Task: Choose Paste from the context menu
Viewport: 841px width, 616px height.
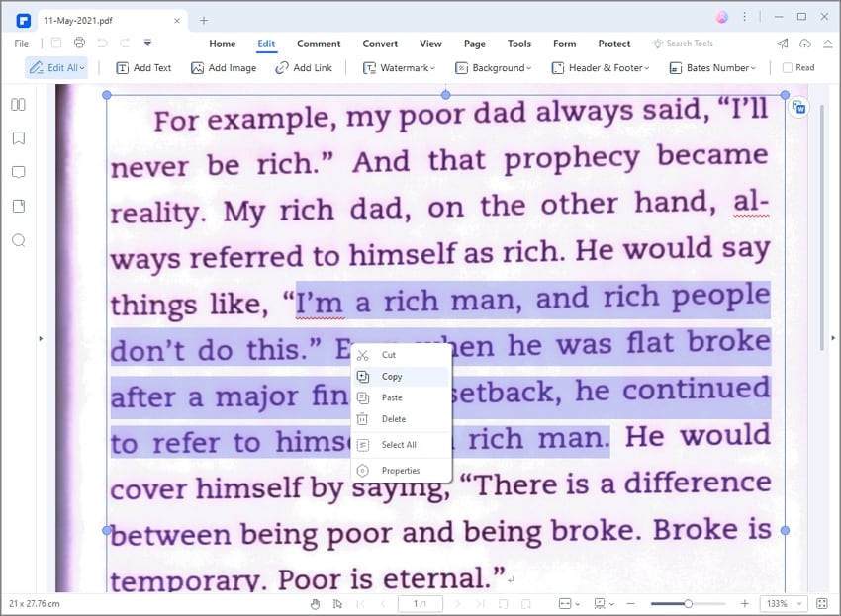Action: click(x=401, y=397)
